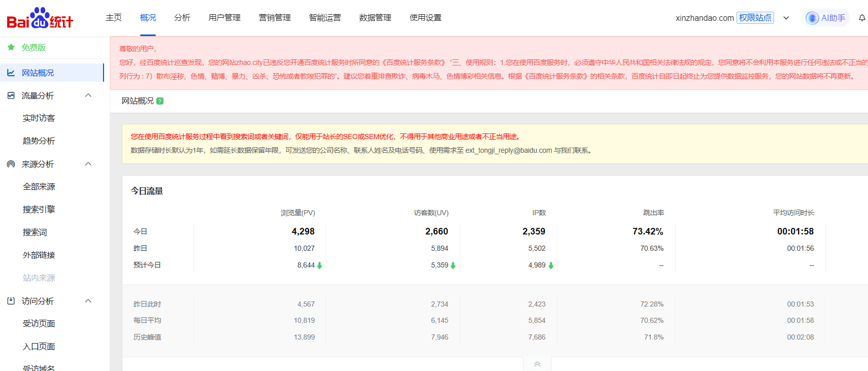Collapse the 流量分析 sidebar section
This screenshot has width=868, height=371.
click(x=88, y=95)
